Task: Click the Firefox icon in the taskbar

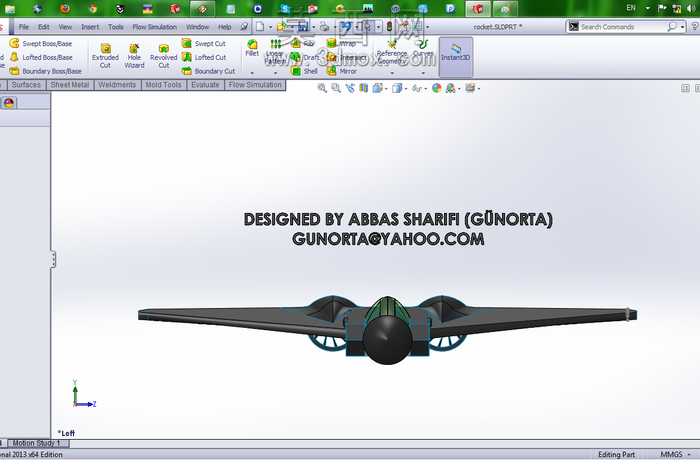Action: click(65, 8)
